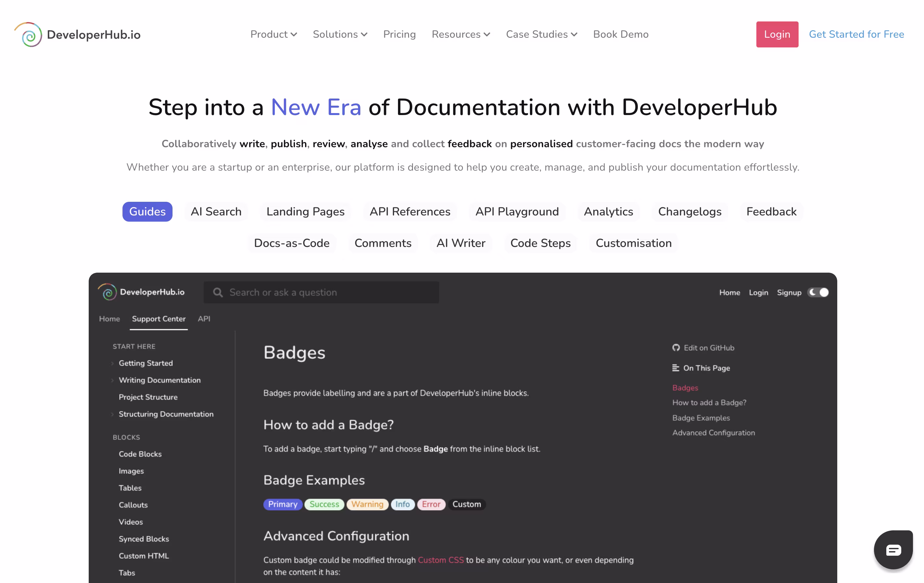Click the search magnifier icon in the docs preview
The width and height of the screenshot is (924, 583).
pyautogui.click(x=218, y=292)
